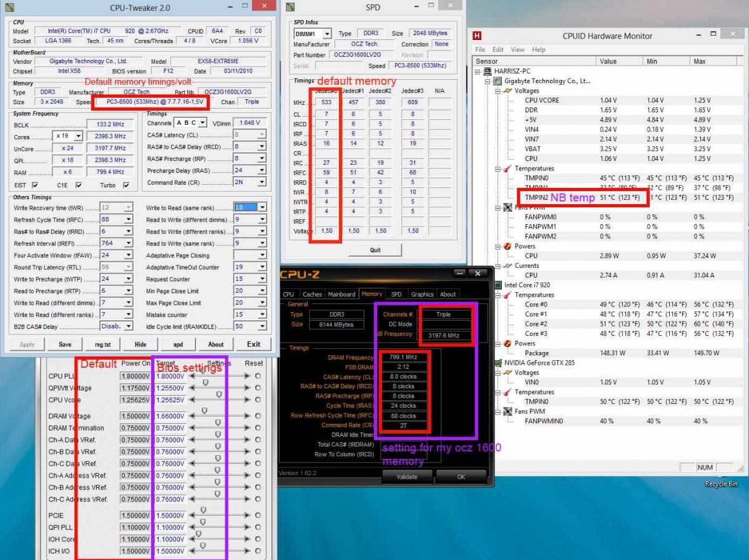Open Precharge Delay (tRAS) dropdown
The width and height of the screenshot is (749, 560).
262,170
